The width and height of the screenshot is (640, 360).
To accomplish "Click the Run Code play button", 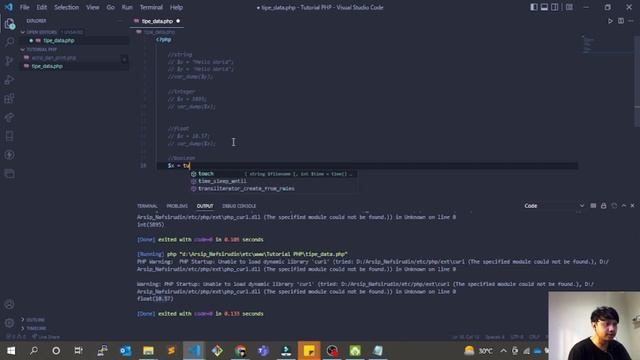I will (x=610, y=21).
